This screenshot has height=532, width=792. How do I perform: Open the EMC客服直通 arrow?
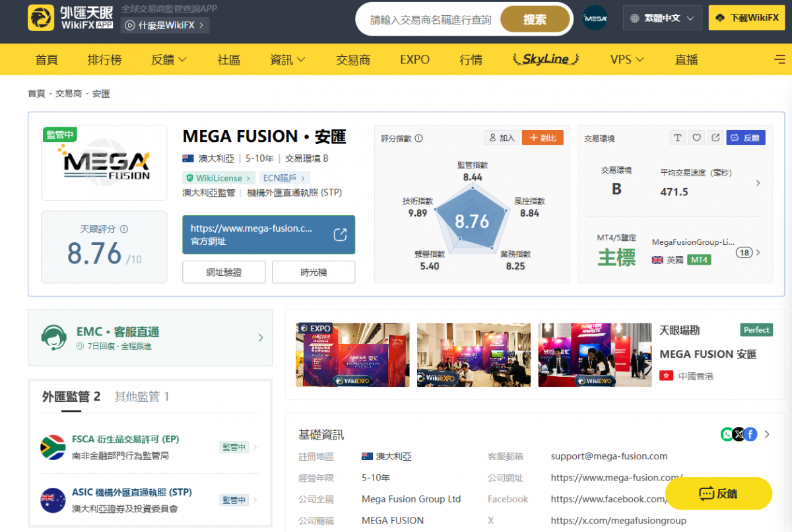261,337
